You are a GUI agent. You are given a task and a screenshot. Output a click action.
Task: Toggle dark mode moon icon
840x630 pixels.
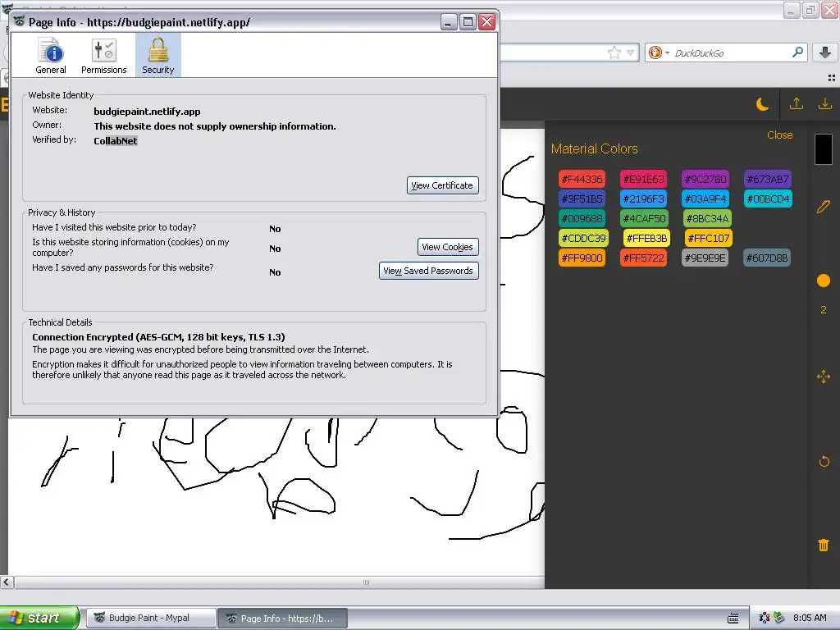click(762, 104)
